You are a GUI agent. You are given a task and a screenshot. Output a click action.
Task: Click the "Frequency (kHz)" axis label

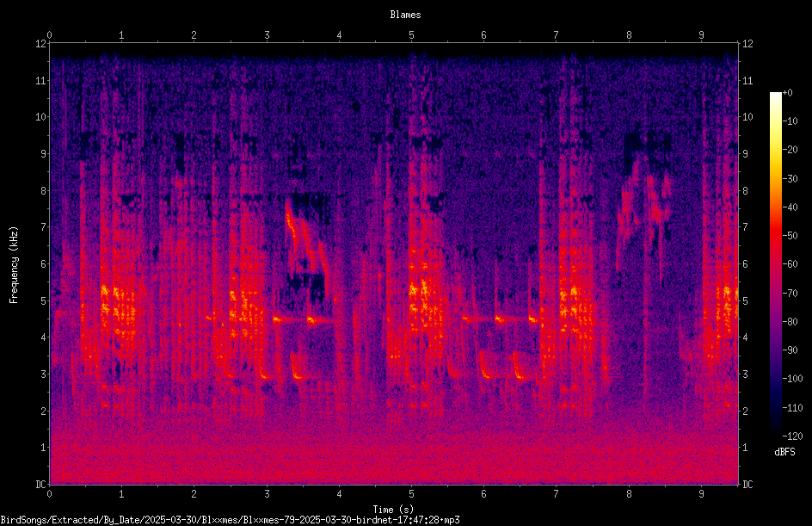pos(14,265)
